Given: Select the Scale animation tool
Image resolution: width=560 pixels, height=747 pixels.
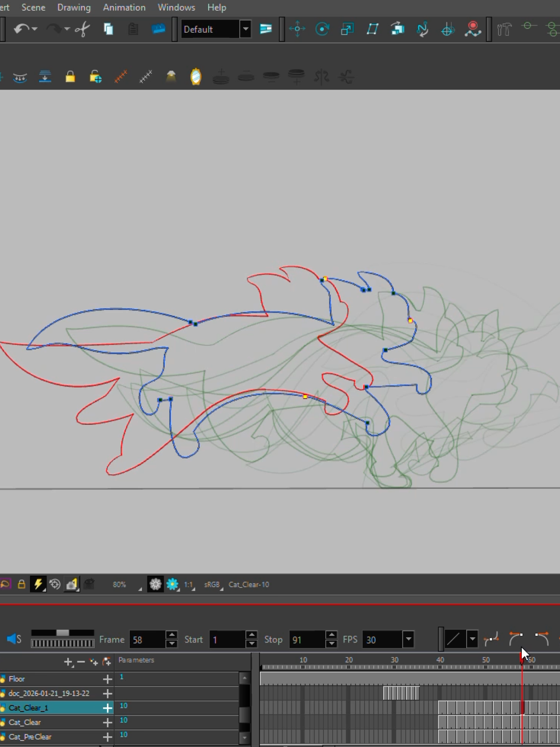Looking at the screenshot, I should (347, 29).
